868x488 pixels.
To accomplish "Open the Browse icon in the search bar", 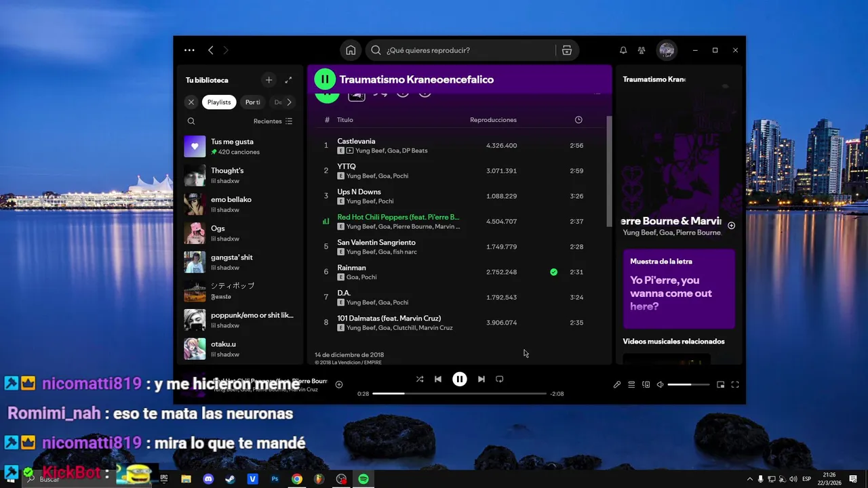I will [x=567, y=50].
